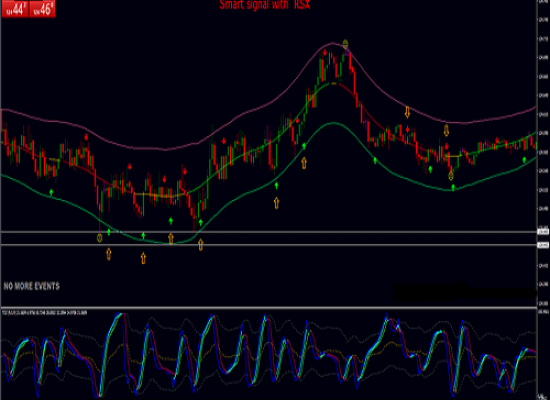
Task: Click the Smart signal with RSX title
Action: tap(265, 5)
